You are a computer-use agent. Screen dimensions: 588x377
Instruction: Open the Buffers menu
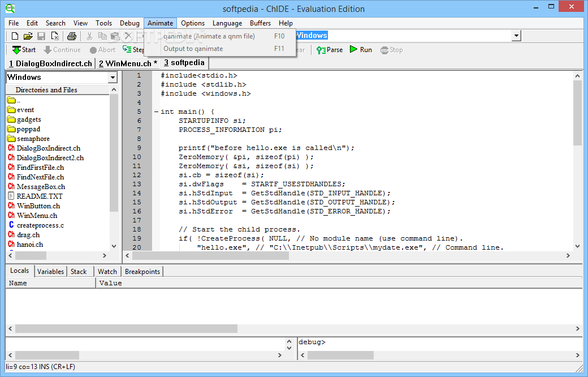260,23
